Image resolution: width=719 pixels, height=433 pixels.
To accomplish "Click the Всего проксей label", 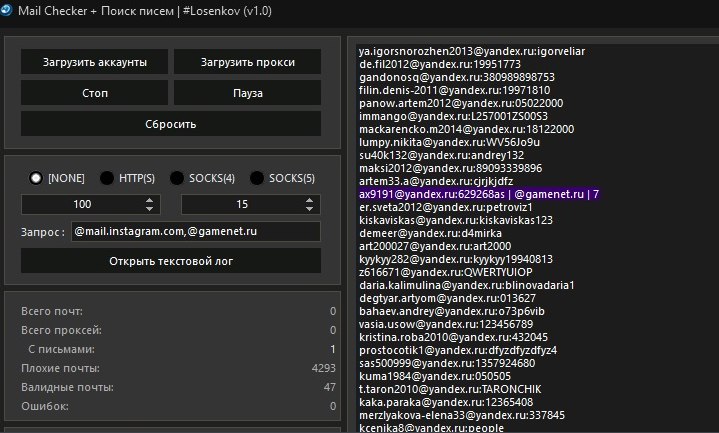I will pos(61,330).
